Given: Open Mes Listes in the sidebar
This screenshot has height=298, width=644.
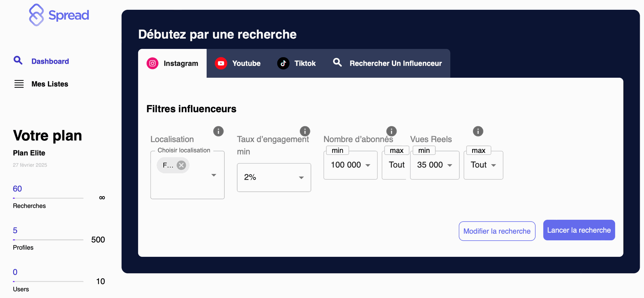Looking at the screenshot, I should [x=50, y=84].
